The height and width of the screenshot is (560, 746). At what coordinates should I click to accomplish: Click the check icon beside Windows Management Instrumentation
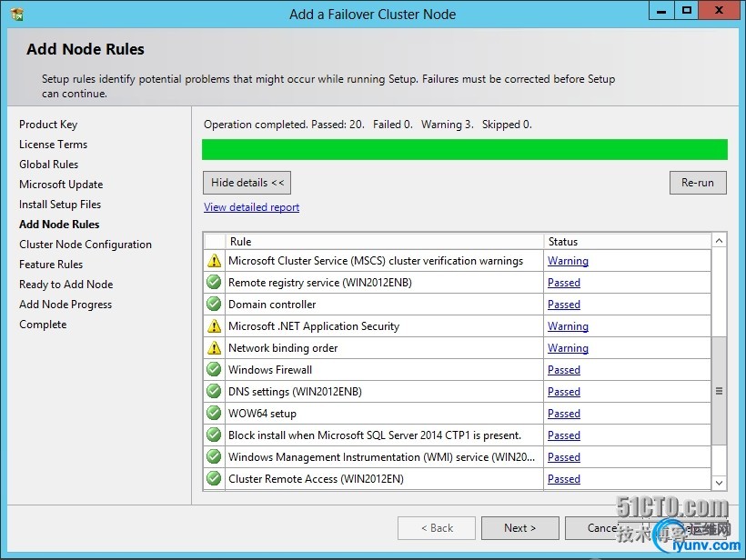tap(214, 457)
